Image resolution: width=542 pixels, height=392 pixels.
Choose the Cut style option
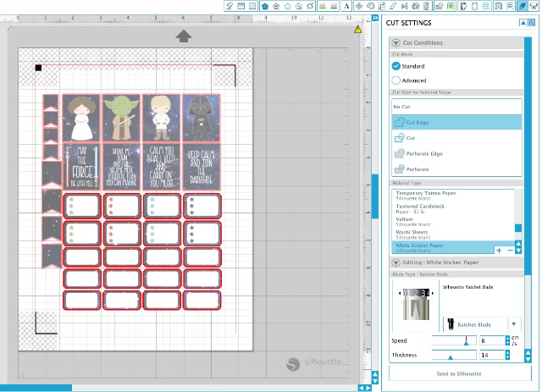[456, 137]
